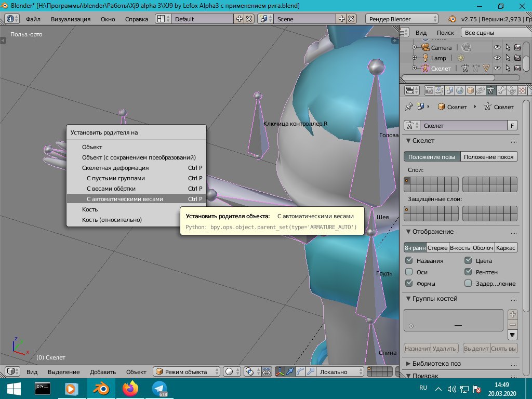Hide Скелет with its outliner eye icon
The height and width of the screenshot is (399, 532).
point(497,68)
